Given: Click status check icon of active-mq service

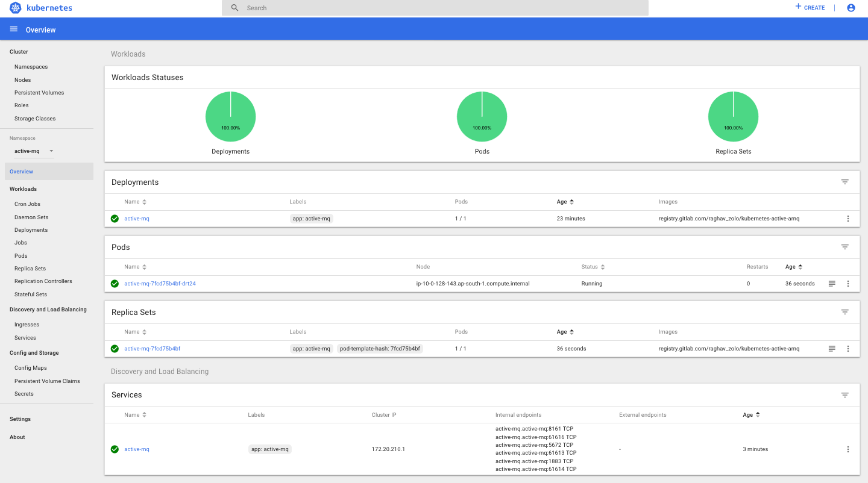Looking at the screenshot, I should [x=115, y=449].
